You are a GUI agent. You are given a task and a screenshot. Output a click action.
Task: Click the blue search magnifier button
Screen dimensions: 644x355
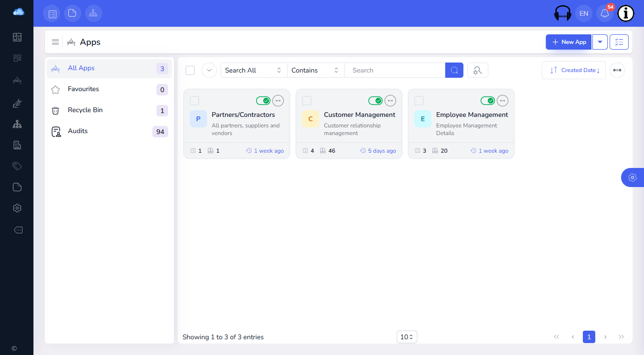coord(454,70)
